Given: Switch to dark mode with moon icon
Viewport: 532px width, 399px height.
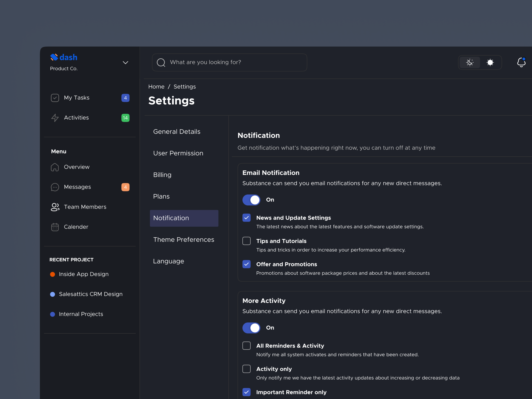Looking at the screenshot, I should pos(469,63).
